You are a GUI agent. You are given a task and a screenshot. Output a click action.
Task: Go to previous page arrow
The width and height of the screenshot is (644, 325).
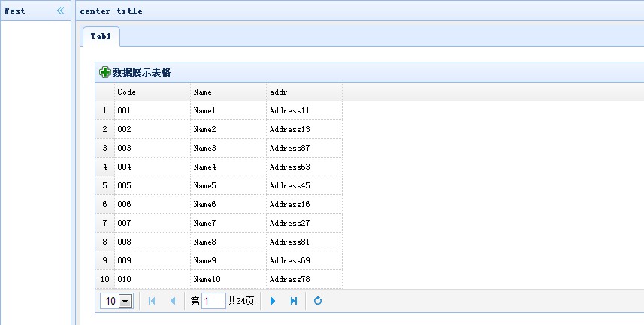pos(173,301)
